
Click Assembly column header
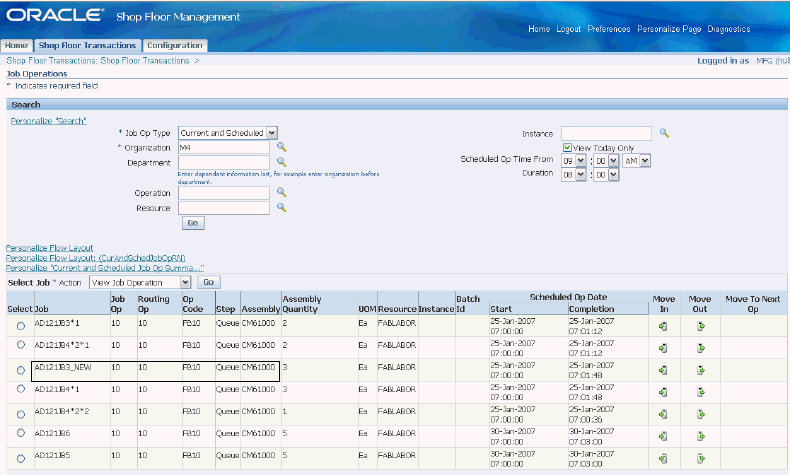(x=260, y=309)
